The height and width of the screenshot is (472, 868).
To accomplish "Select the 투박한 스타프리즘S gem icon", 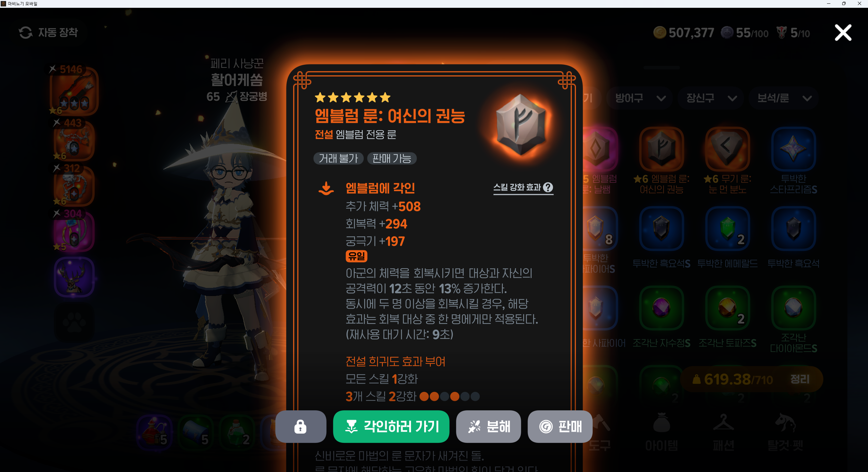I will tap(793, 149).
